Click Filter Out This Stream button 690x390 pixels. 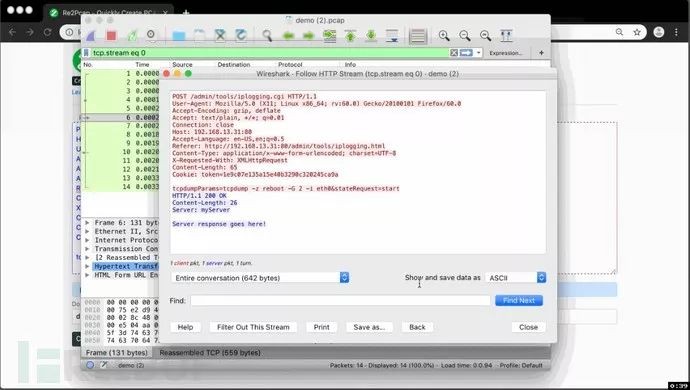point(253,327)
